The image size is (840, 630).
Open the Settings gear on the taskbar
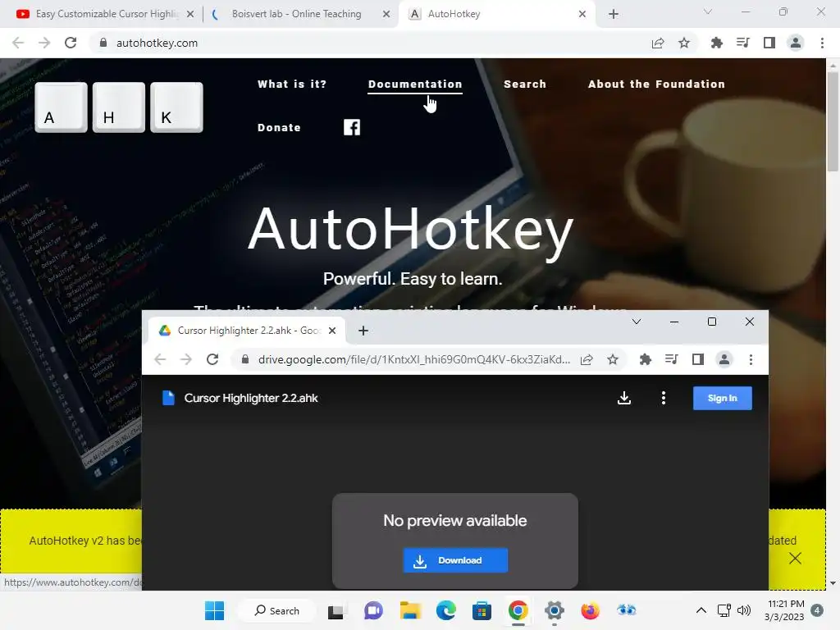coord(554,610)
